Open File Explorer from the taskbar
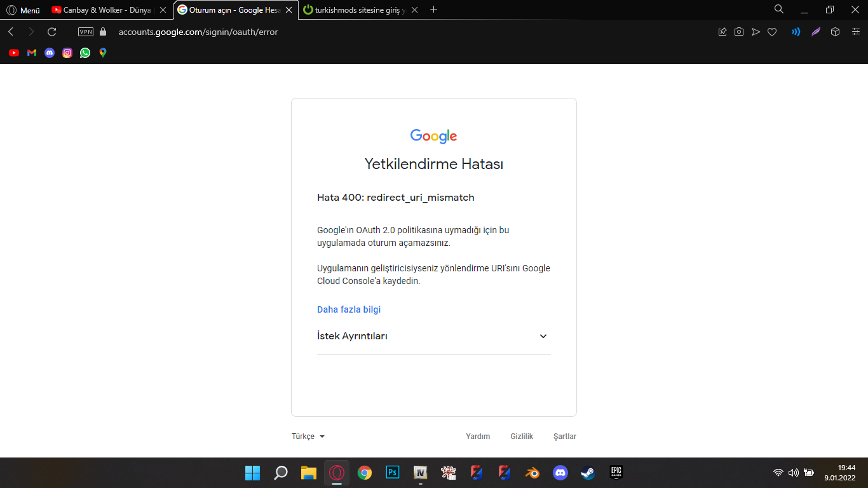Screen dimensions: 868x488 pyautogui.click(x=309, y=473)
